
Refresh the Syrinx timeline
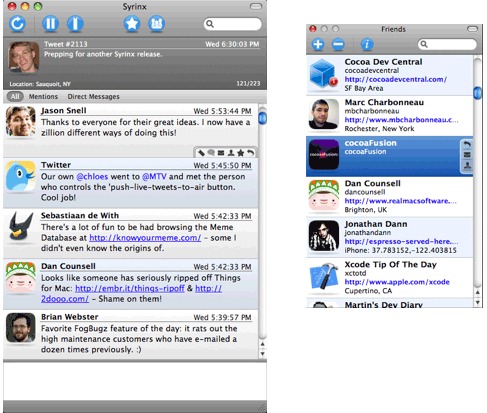click(x=17, y=24)
